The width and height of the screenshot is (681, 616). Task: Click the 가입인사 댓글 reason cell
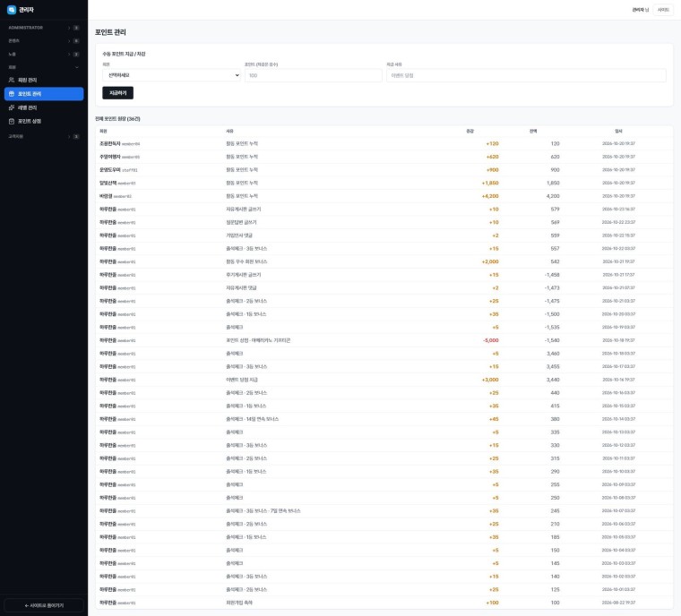pos(239,235)
